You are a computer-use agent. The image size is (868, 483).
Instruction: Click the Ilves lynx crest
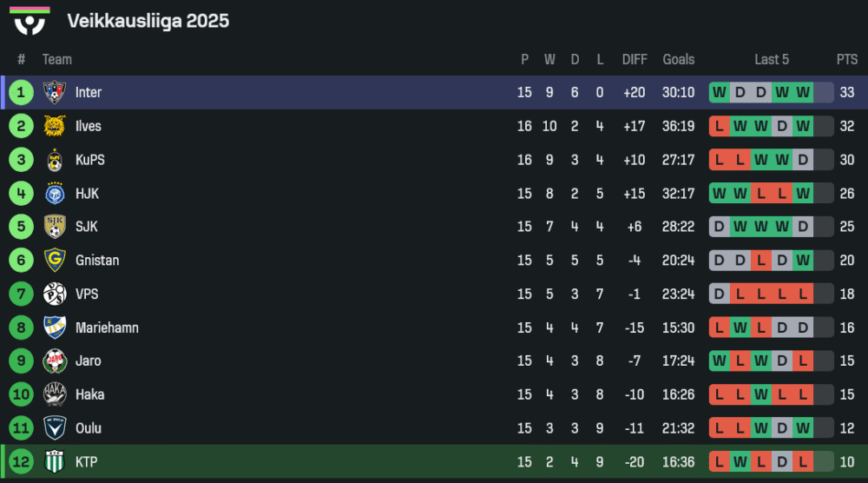[x=55, y=126]
